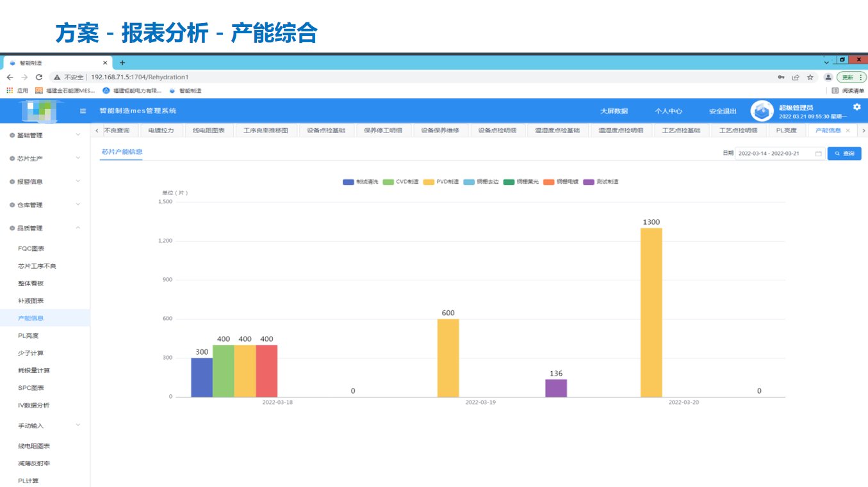Click the 安全退出 logout link
The height and width of the screenshot is (487, 868).
[723, 111]
